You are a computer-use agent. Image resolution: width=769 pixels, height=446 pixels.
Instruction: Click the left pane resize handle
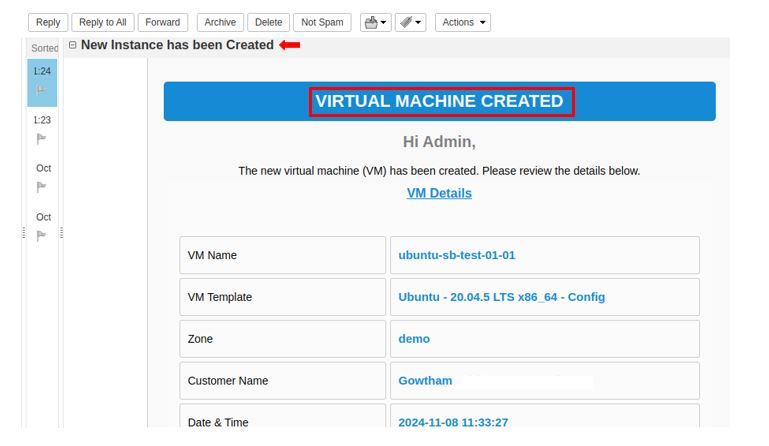(x=23, y=233)
